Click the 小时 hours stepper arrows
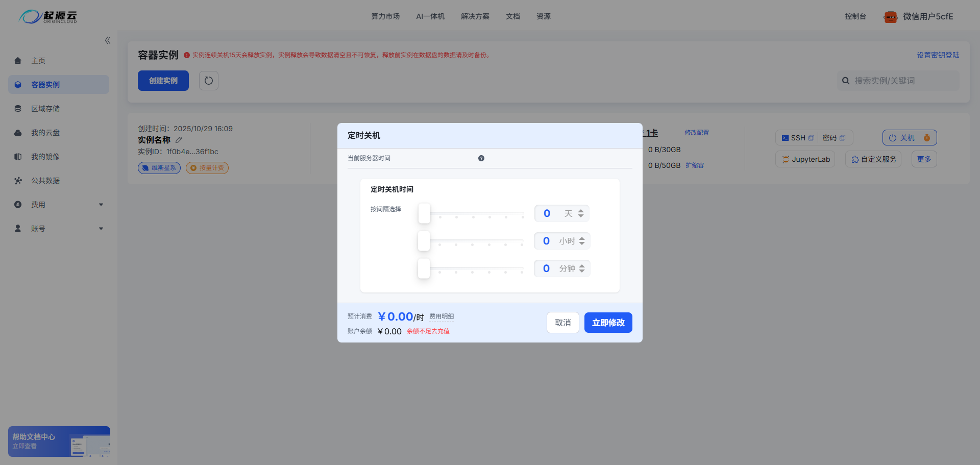The image size is (980, 465). pos(582,241)
